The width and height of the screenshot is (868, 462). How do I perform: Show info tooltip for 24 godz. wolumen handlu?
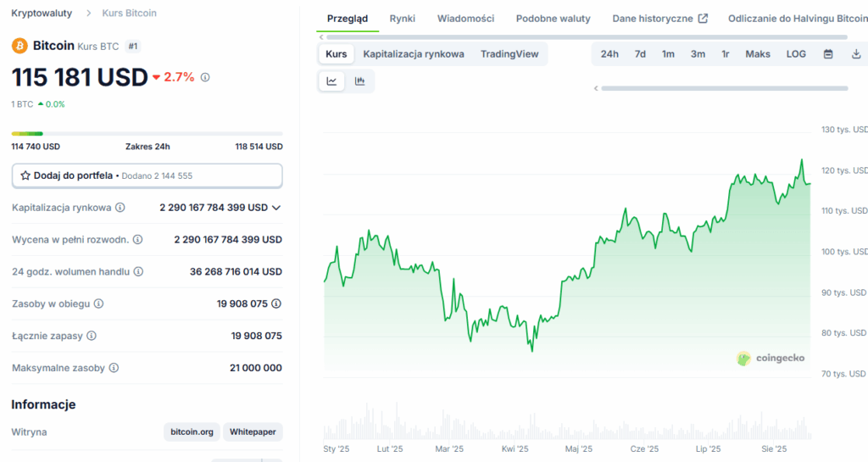pos(138,271)
